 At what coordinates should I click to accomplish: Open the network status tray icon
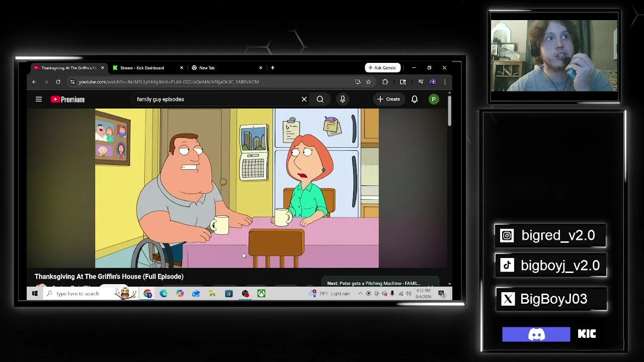point(401,294)
